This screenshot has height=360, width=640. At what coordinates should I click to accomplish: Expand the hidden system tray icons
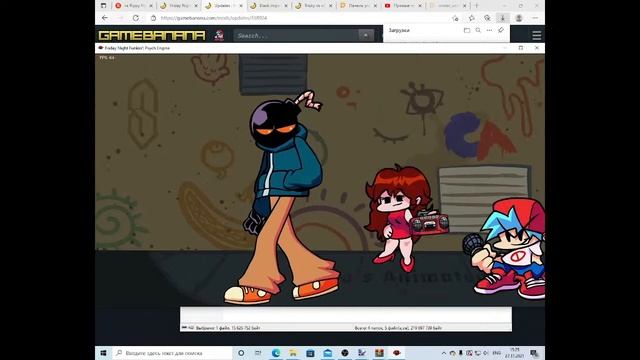pos(444,353)
